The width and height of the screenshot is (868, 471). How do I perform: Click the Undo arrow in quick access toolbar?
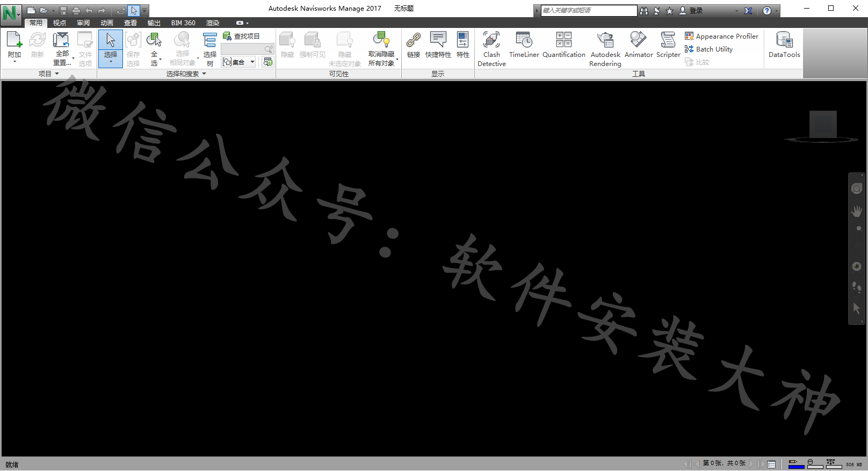(89, 11)
